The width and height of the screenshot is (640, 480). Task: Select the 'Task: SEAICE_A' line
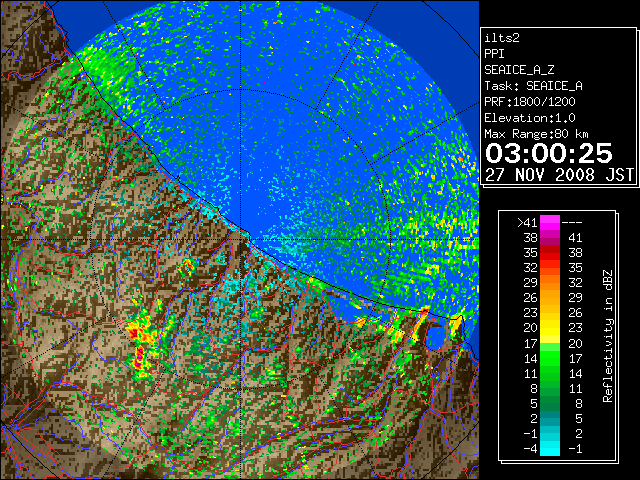click(x=533, y=86)
